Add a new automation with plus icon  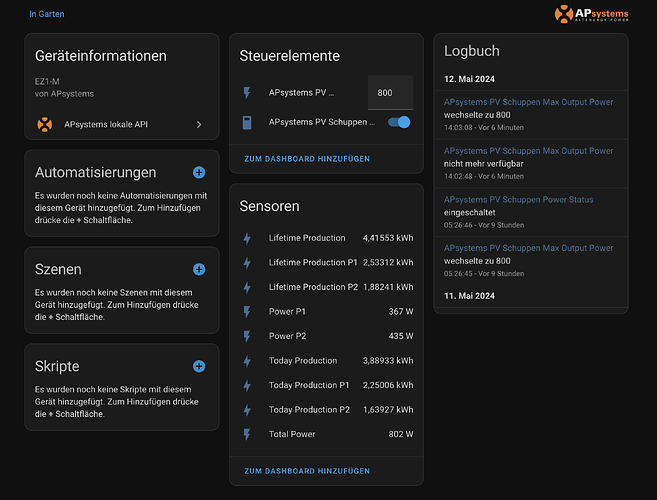pos(199,172)
